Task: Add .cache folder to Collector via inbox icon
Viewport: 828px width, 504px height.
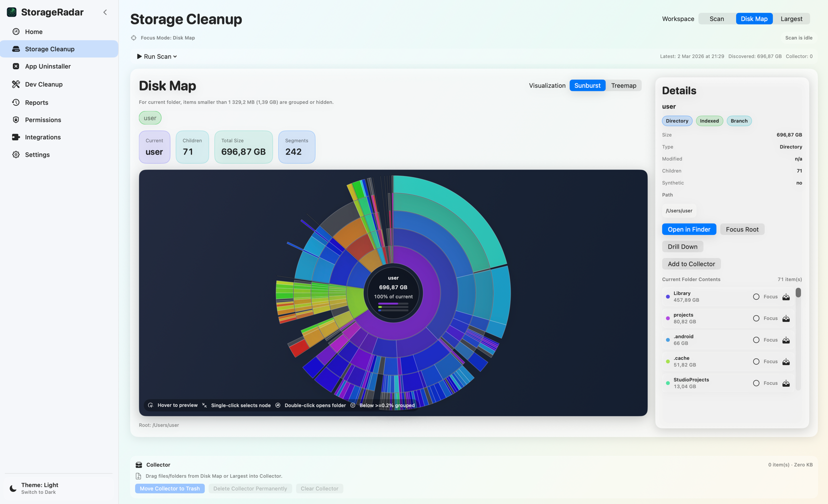Action: click(x=786, y=361)
